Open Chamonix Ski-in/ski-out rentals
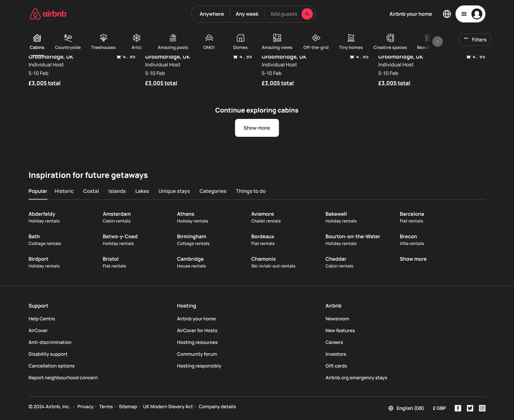The image size is (514, 420). (273, 262)
